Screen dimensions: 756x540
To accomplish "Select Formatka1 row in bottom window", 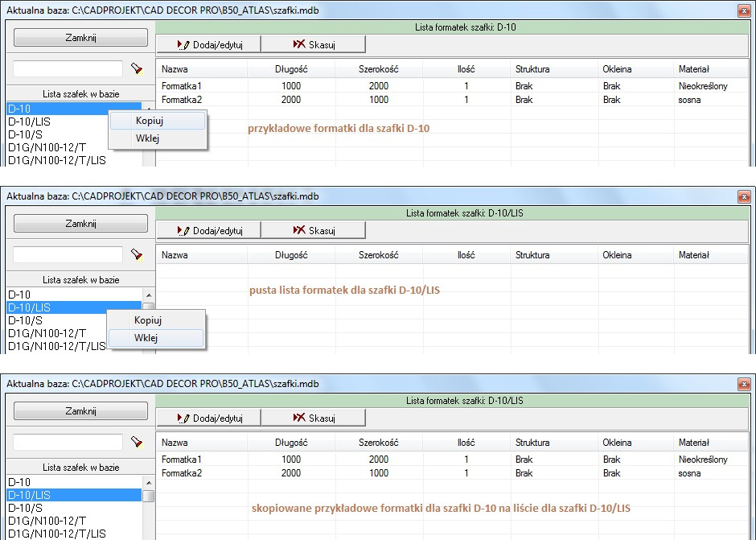I will (x=452, y=460).
